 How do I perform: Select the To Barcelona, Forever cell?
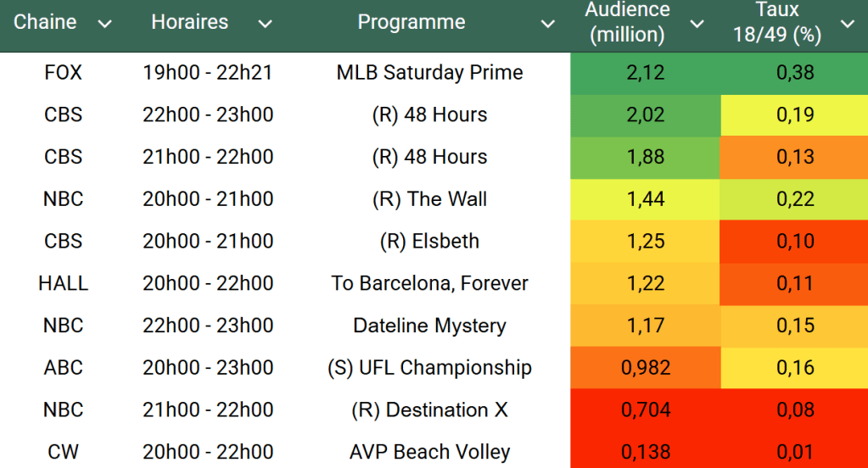429,283
